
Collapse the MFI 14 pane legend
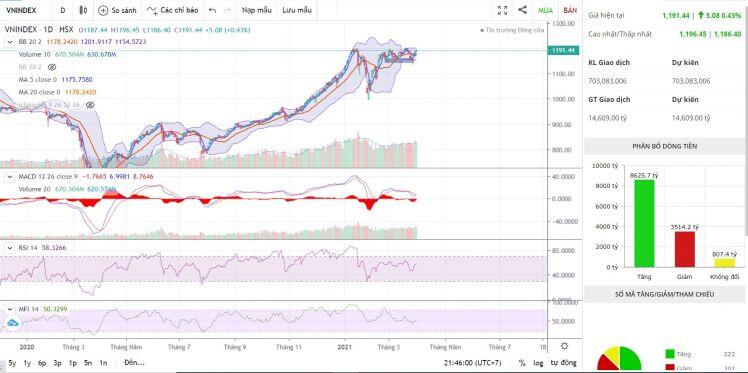tap(10, 309)
